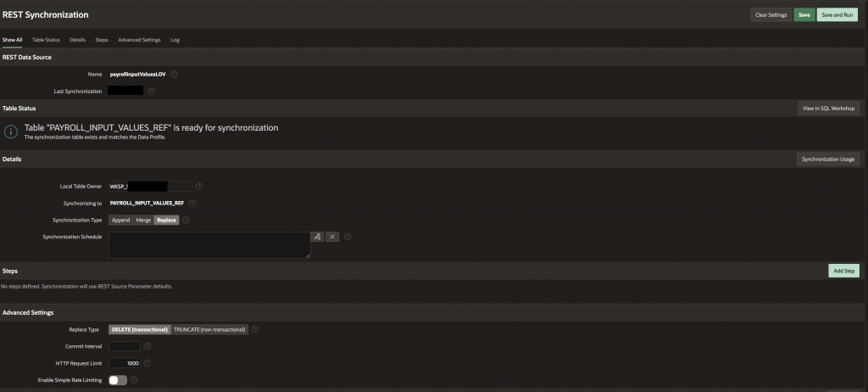
Task: Open help for Synchronization Schedule field
Action: click(348, 237)
